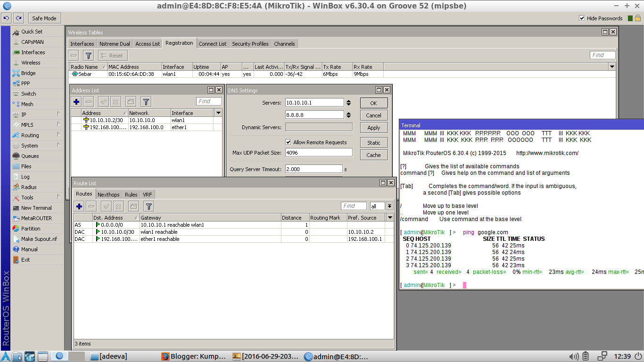Open the 'all' filter dropdown in Route List

389,206
